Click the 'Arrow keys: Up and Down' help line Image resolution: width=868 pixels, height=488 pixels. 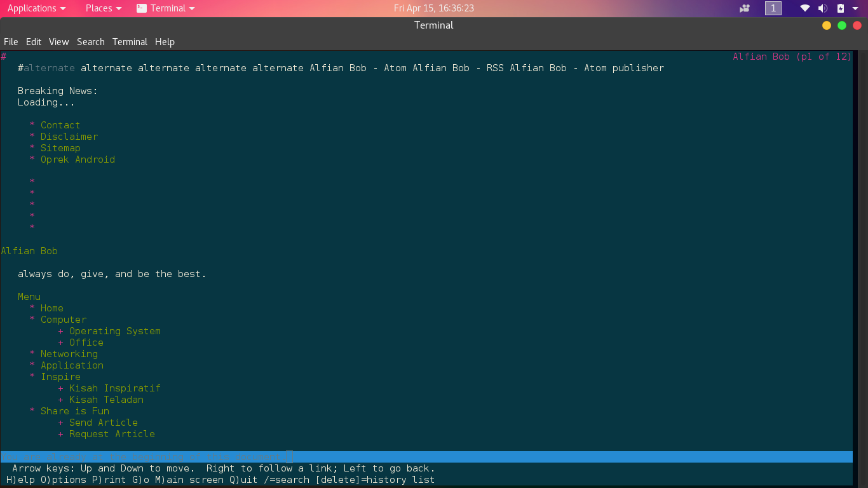(x=224, y=468)
